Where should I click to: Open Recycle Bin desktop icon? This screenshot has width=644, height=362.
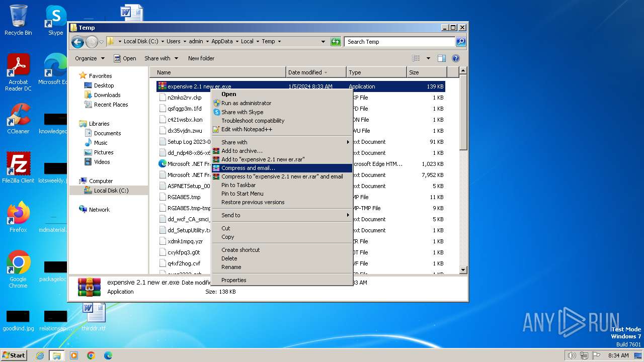18,20
